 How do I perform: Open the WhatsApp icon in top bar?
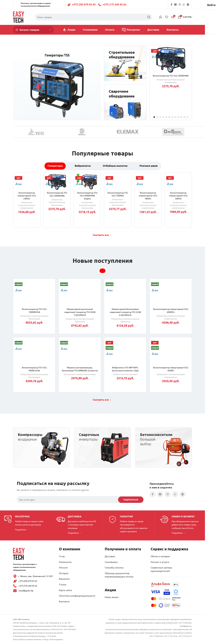(x=184, y=4)
